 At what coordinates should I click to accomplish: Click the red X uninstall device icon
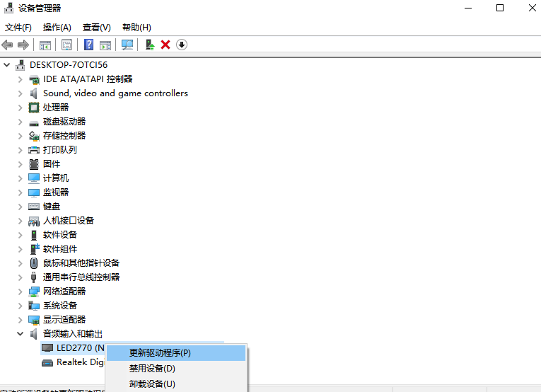[165, 45]
